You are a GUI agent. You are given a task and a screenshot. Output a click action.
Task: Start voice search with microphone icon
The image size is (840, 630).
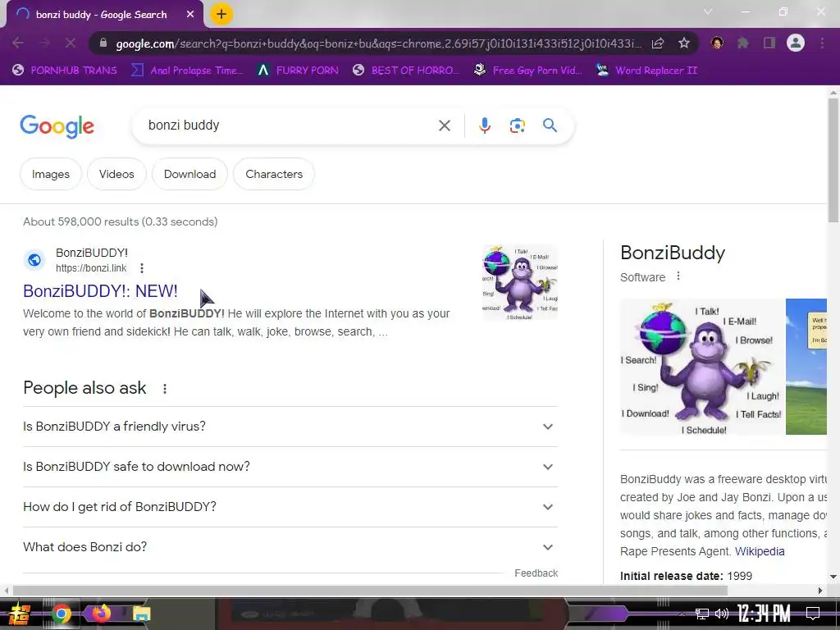coord(485,126)
